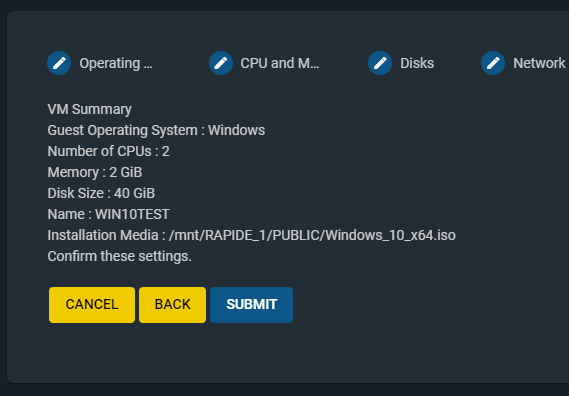
Task: Open the 'Operating ...' wizard step label
Action: (116, 63)
